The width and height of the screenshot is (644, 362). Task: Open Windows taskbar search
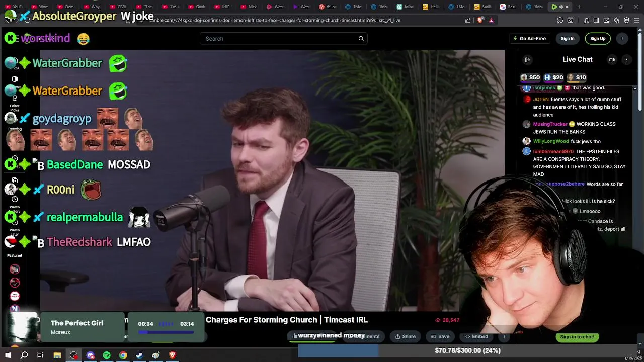pyautogui.click(x=24, y=355)
